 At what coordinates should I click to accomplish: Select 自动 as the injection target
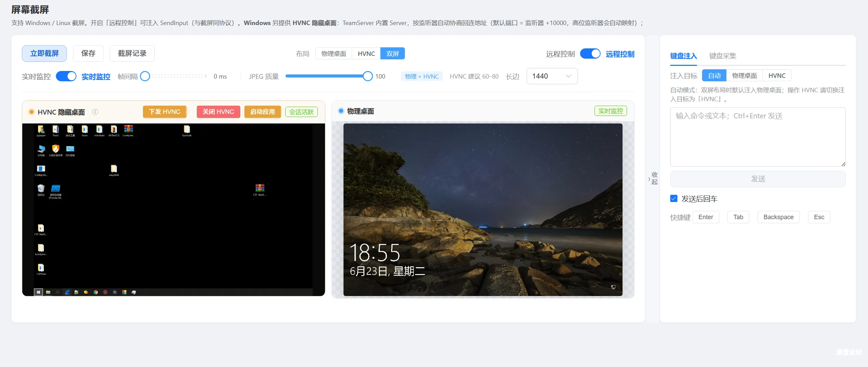[714, 75]
